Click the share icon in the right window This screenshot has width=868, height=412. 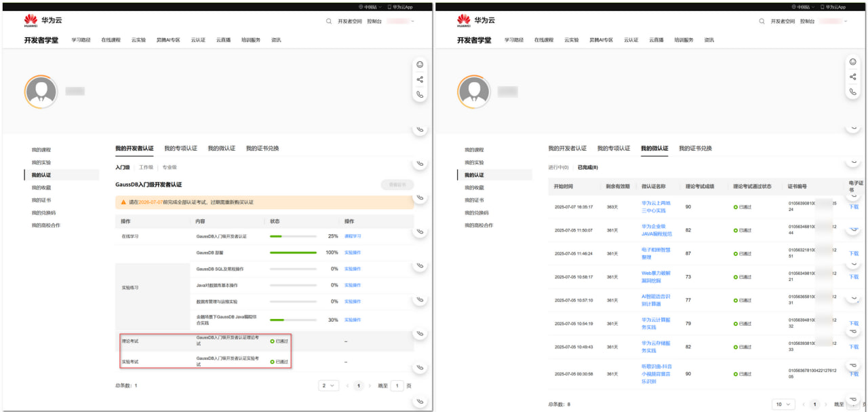point(852,77)
